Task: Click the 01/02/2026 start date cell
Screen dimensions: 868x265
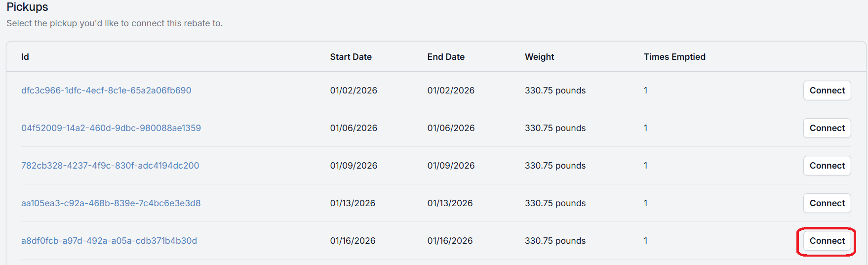Action: tap(354, 90)
